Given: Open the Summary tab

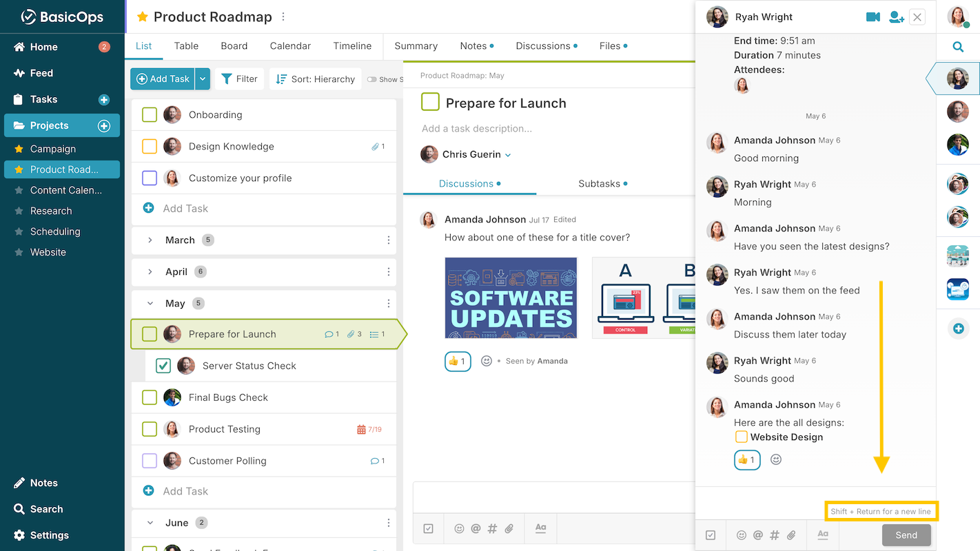Looking at the screenshot, I should tap(416, 46).
